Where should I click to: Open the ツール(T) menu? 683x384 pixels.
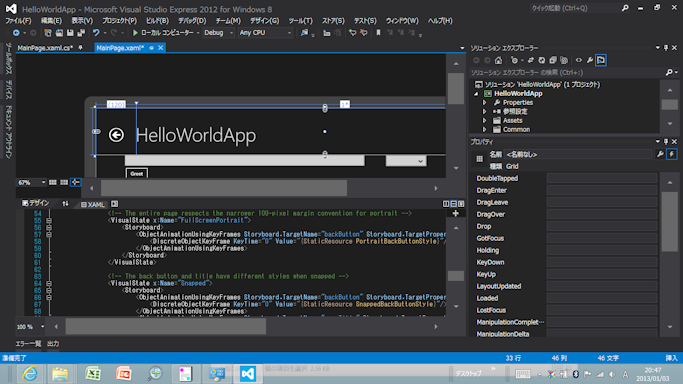pyautogui.click(x=301, y=21)
